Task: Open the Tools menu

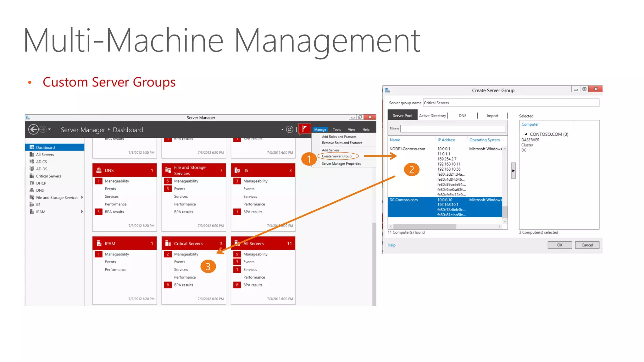Action: tap(337, 129)
